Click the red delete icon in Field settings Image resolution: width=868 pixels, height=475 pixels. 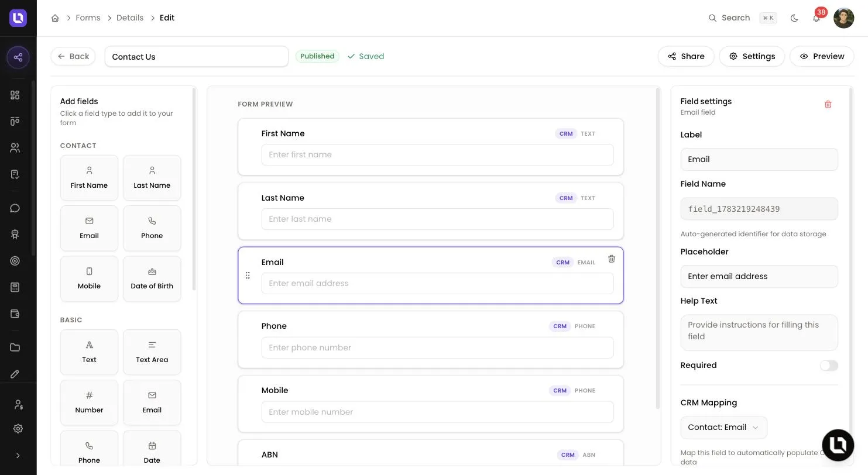828,105
